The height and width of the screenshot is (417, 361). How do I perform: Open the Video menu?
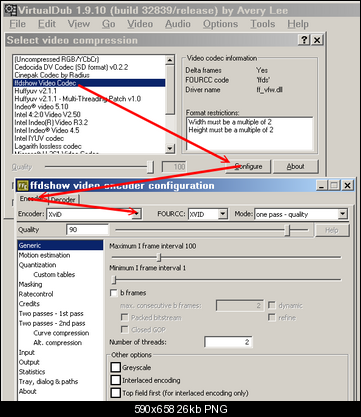140,24
